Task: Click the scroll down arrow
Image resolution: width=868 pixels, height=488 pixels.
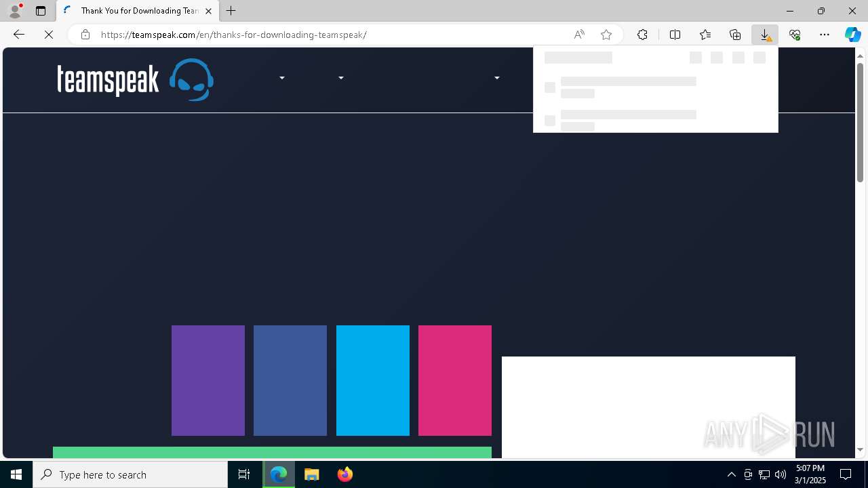Action: tap(860, 450)
